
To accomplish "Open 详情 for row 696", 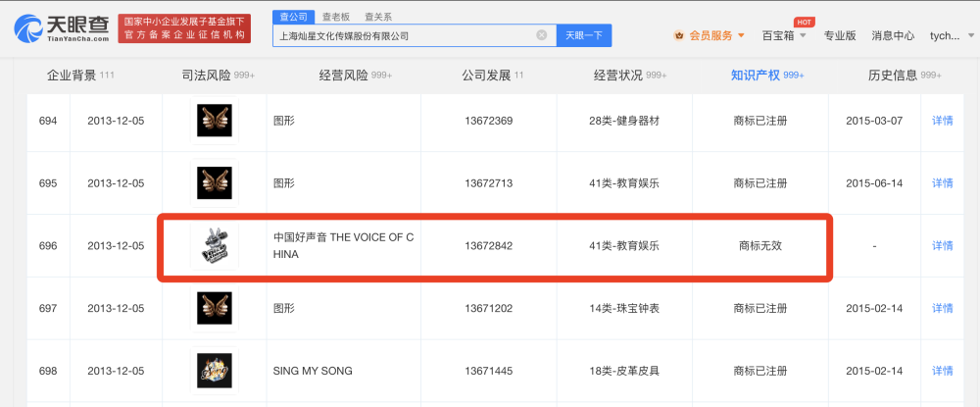I will pyautogui.click(x=943, y=246).
